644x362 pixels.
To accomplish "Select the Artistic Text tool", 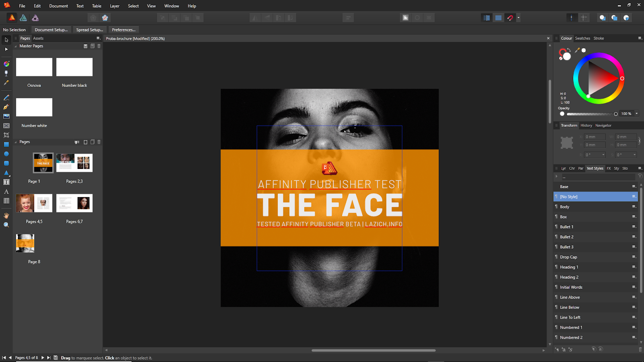I will (6, 191).
